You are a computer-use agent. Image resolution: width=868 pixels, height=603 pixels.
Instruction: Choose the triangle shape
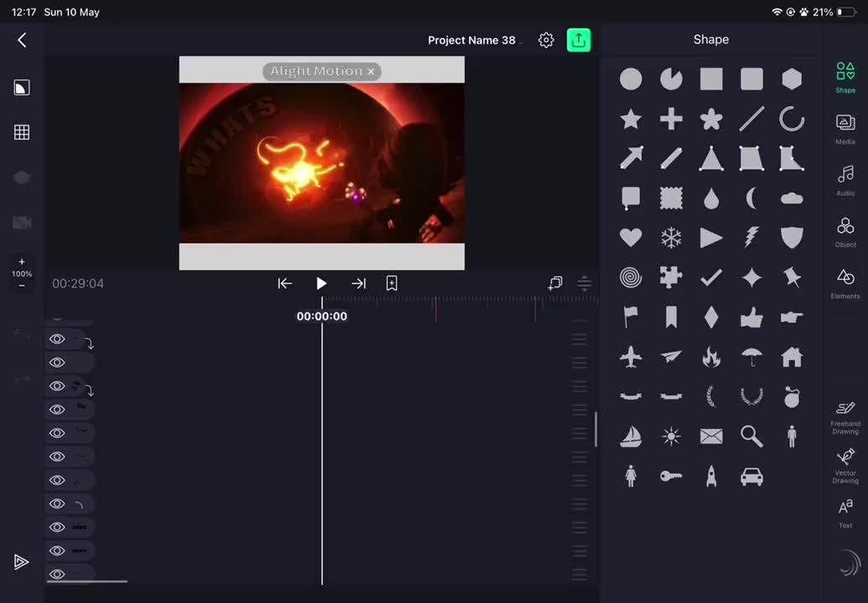pos(710,159)
